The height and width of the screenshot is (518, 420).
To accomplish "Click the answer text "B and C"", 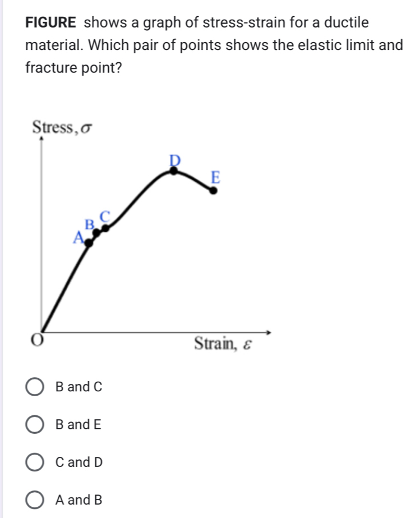I will coord(78,386).
